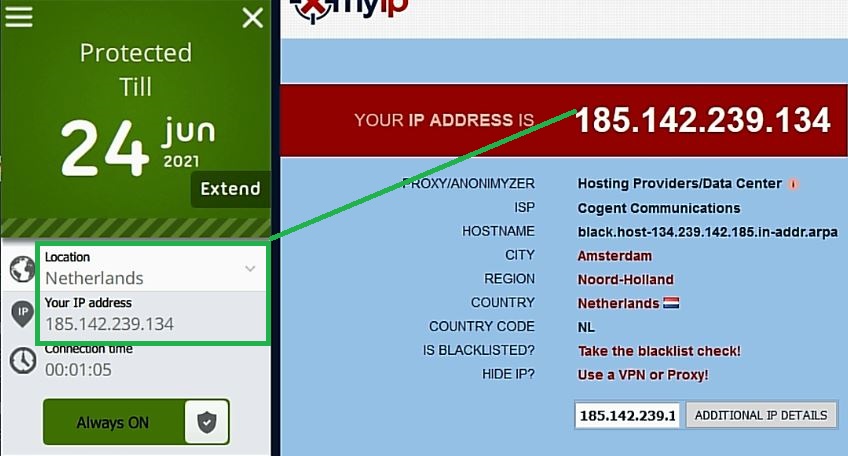This screenshot has width=848, height=456.
Task: Open the Netherlands location selector
Action: click(x=151, y=268)
